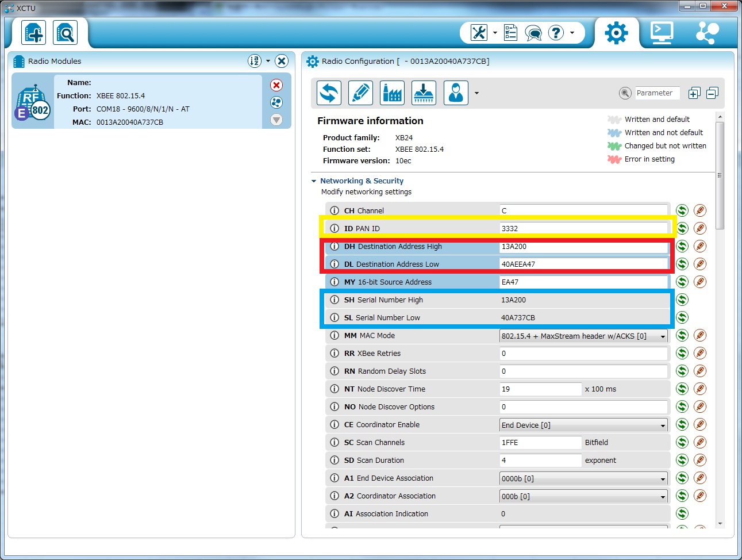Edit RN Random Delay Slots field
This screenshot has width=742, height=560.
tap(583, 371)
